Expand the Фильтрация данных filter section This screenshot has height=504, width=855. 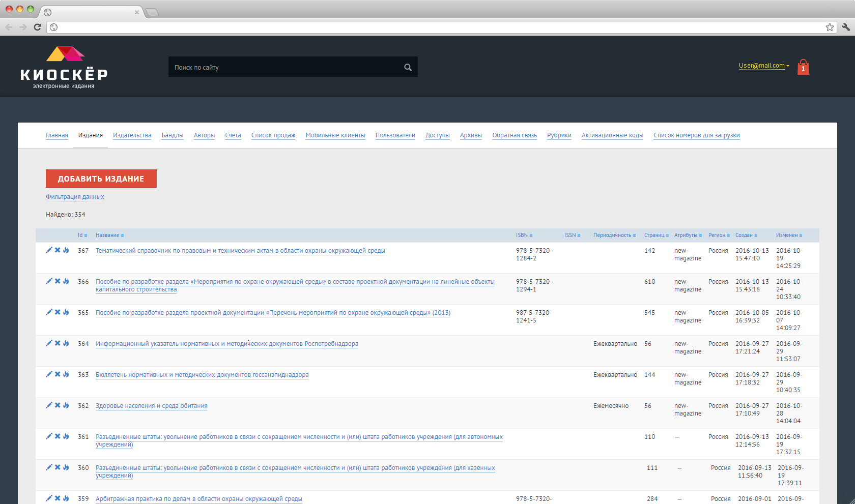coord(75,197)
